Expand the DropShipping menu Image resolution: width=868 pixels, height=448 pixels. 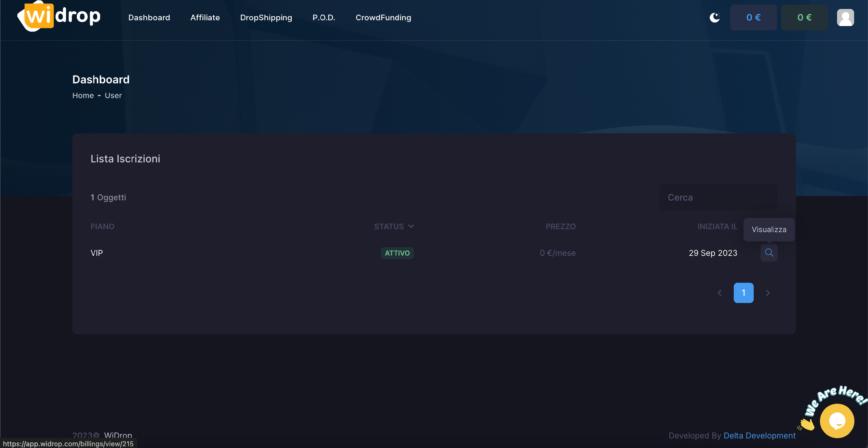pos(266,18)
